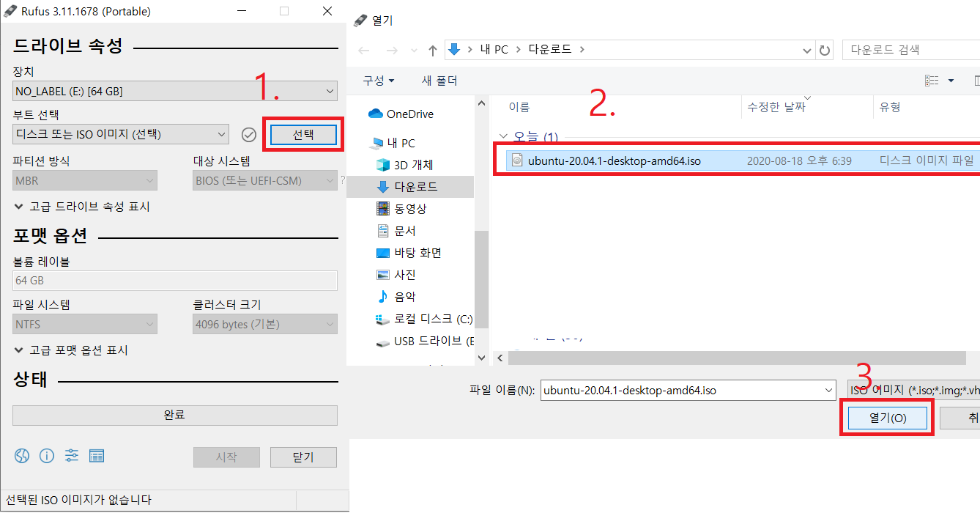Expand 고급 포맷 옵션 표시
Screen dimensions: 980x513
pyautogui.click(x=71, y=350)
